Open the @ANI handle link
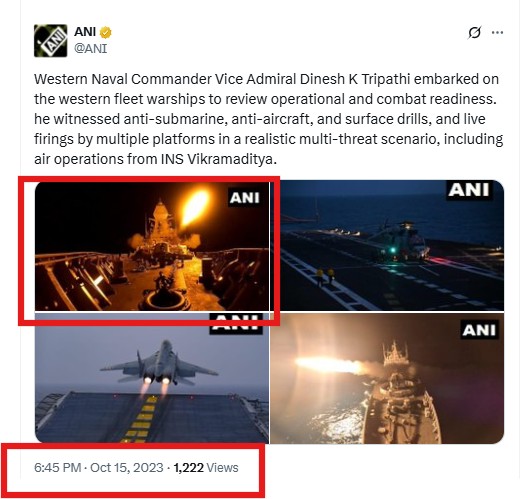Image resolution: width=526 pixels, height=499 pixels. coord(91,49)
